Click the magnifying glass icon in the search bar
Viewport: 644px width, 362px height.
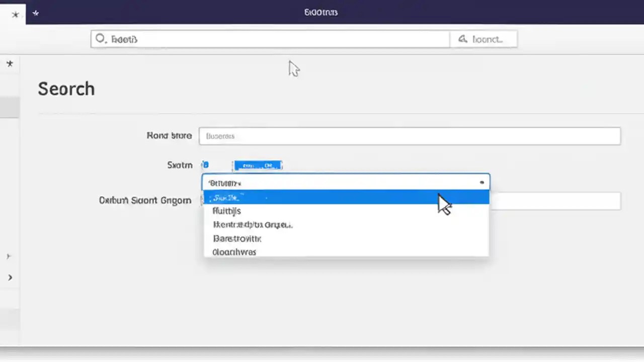(x=101, y=39)
